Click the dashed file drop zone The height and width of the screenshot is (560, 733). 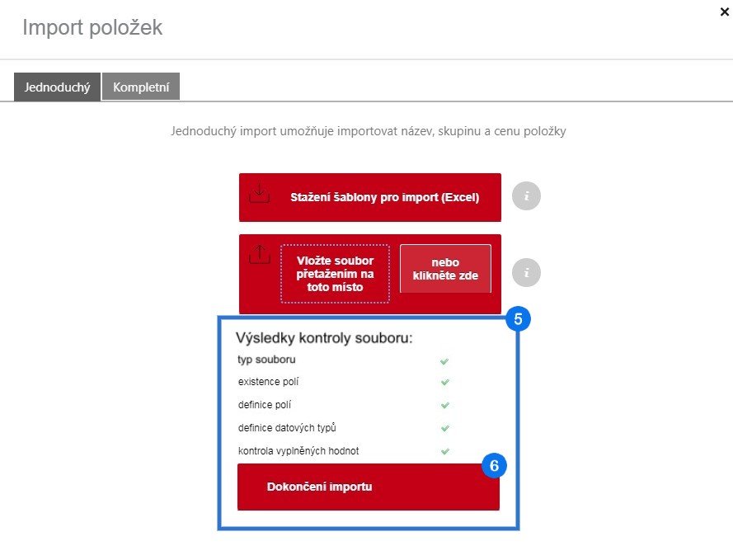[x=335, y=274]
